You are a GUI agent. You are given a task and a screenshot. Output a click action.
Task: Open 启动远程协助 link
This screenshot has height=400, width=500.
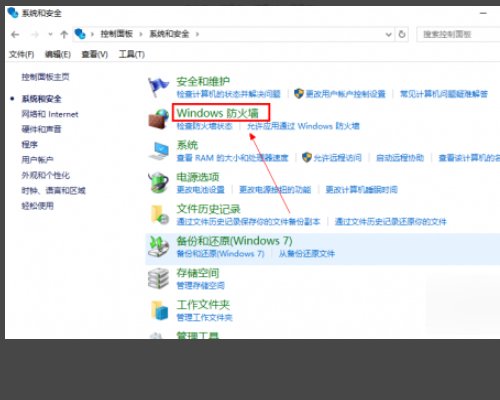(x=400, y=158)
